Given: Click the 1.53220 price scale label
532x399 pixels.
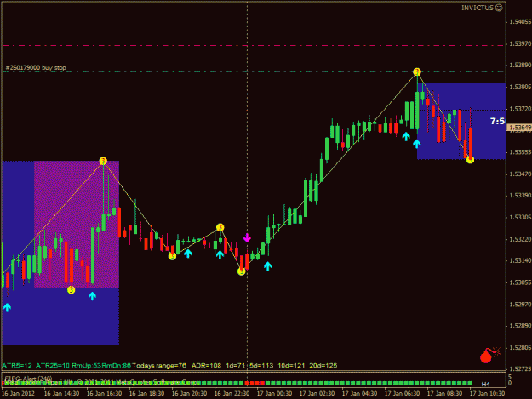Looking at the screenshot, I should click(520, 239).
